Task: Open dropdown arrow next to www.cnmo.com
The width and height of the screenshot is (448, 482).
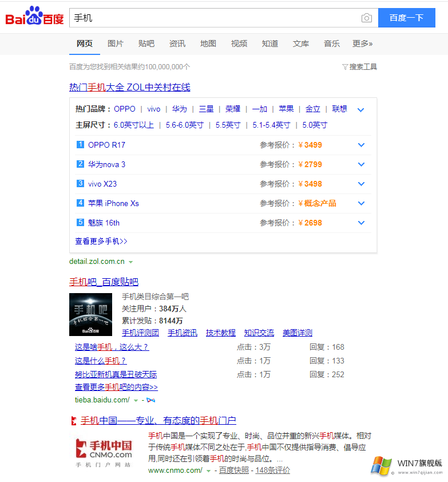Action: click(208, 471)
